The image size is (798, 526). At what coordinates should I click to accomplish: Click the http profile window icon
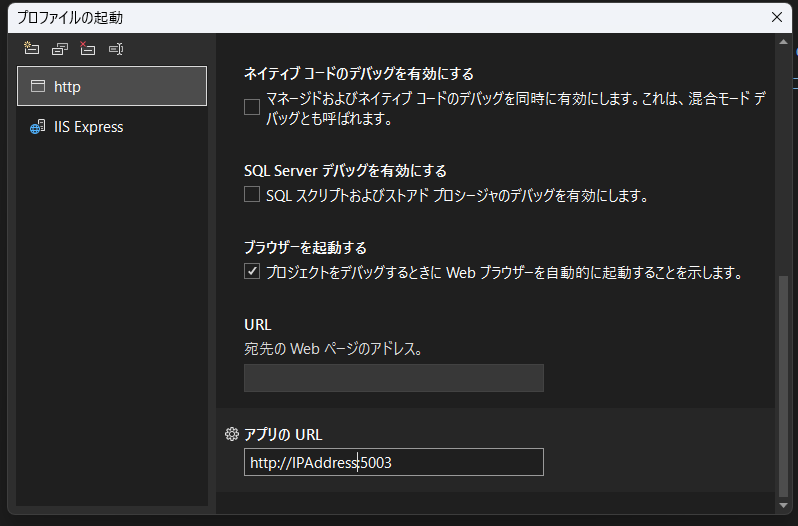[x=38, y=86]
